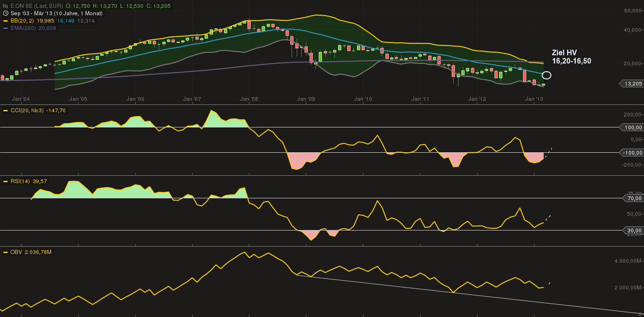This screenshot has width=644, height=317.
Task: Click the yellow RSI(14) legend marker
Action: (6, 181)
